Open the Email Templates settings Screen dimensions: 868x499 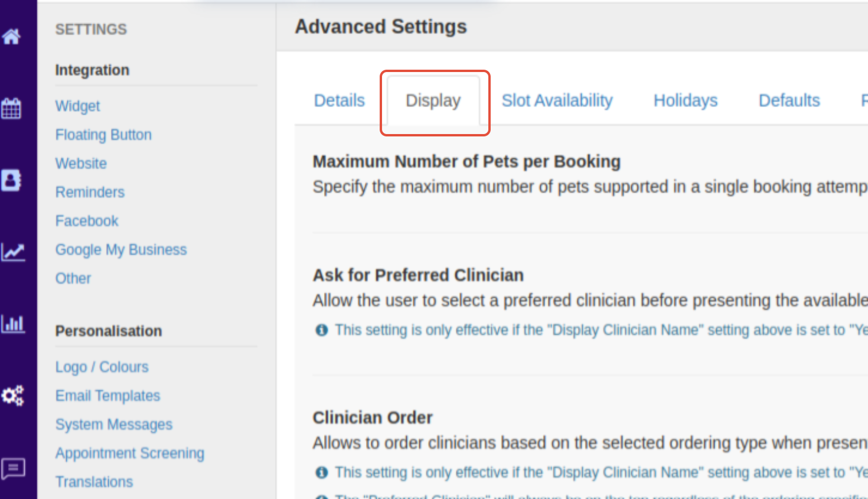[107, 396]
